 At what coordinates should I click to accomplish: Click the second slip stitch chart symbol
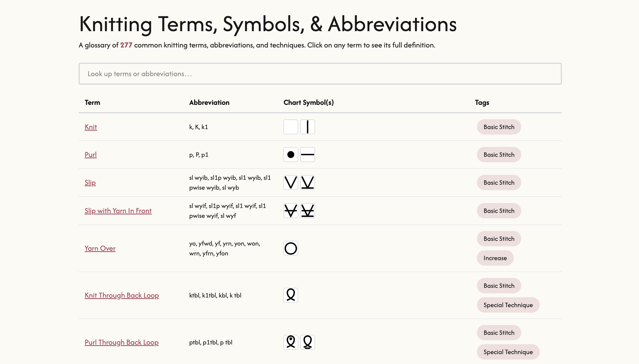(307, 182)
